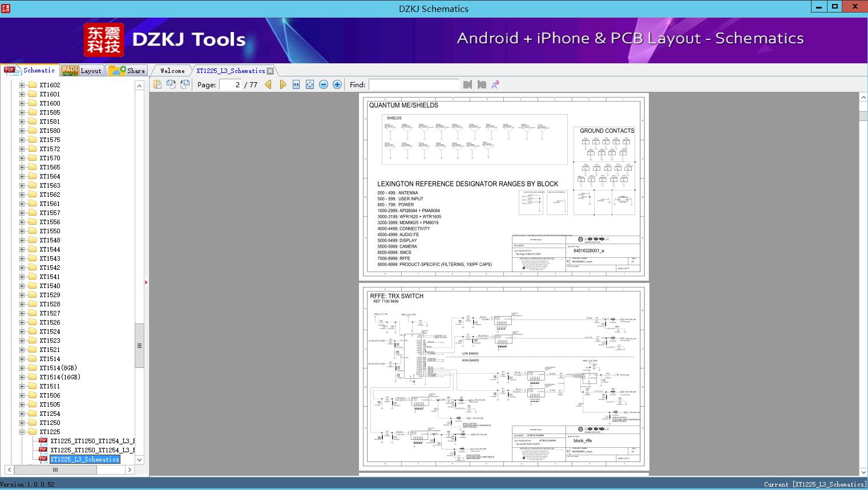
Task: Collapse the XT1225 folder
Action: [x=22, y=432]
